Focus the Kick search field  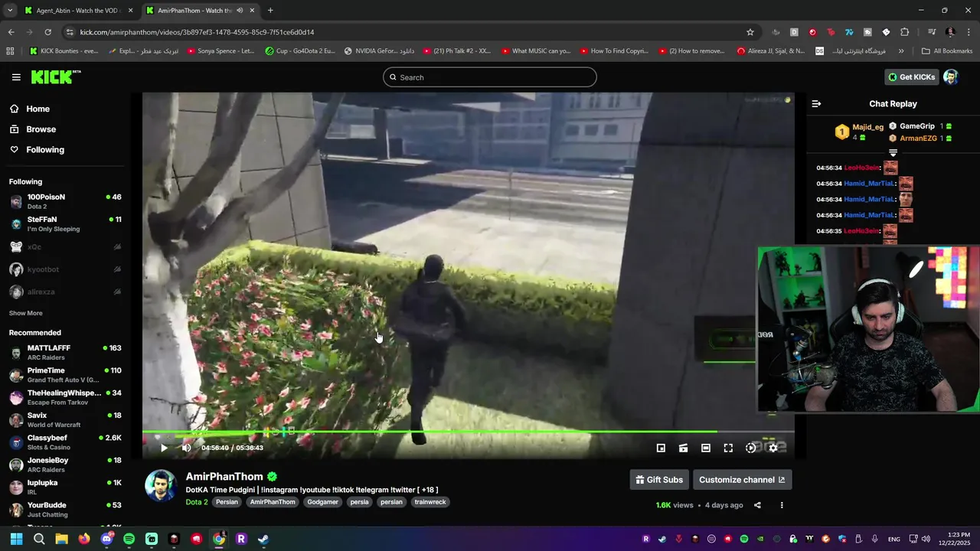[x=490, y=77]
